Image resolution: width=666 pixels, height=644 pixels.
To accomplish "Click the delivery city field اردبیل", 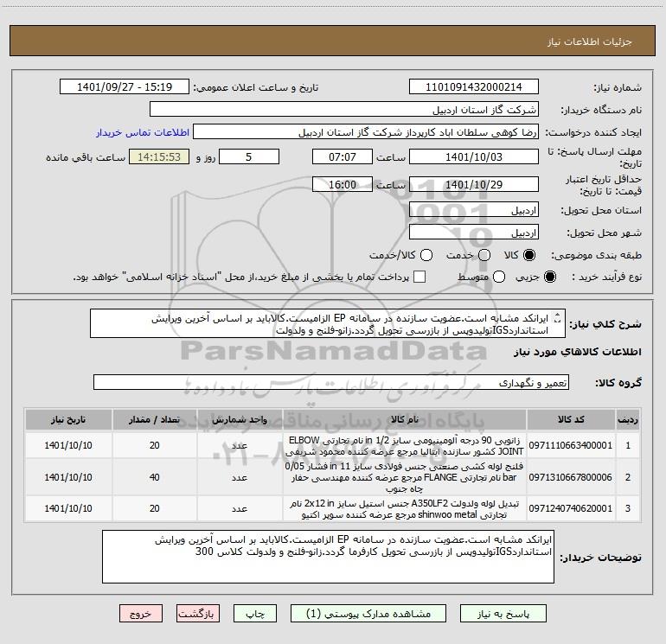I will pos(474,233).
